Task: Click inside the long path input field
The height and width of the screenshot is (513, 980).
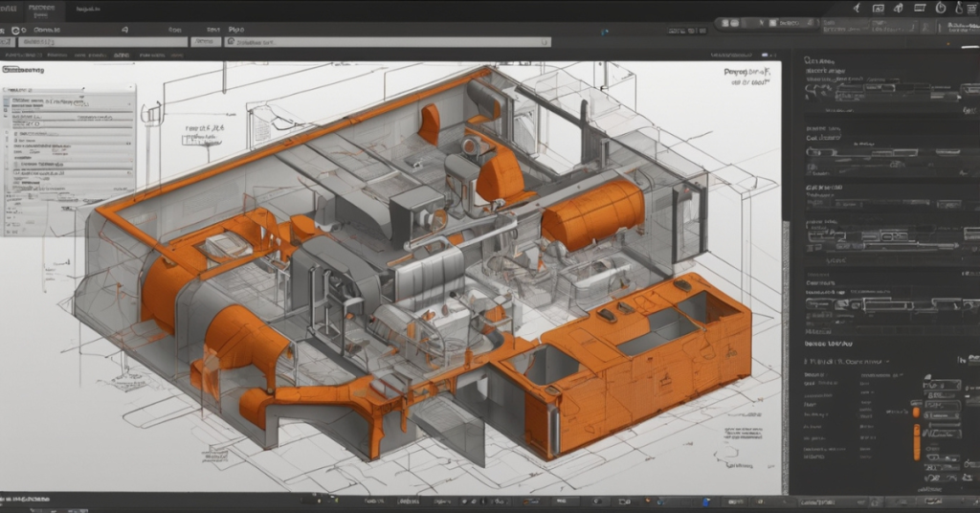Action: [388, 42]
